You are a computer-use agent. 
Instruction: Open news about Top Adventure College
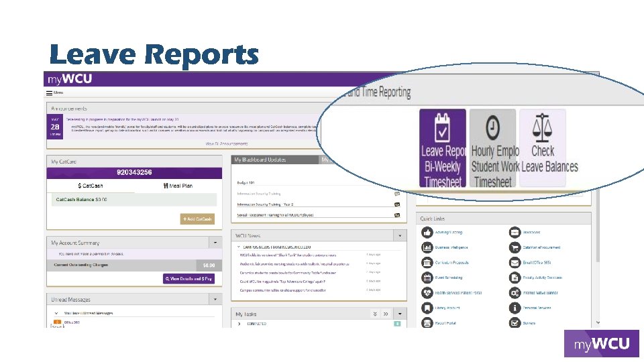point(282,282)
